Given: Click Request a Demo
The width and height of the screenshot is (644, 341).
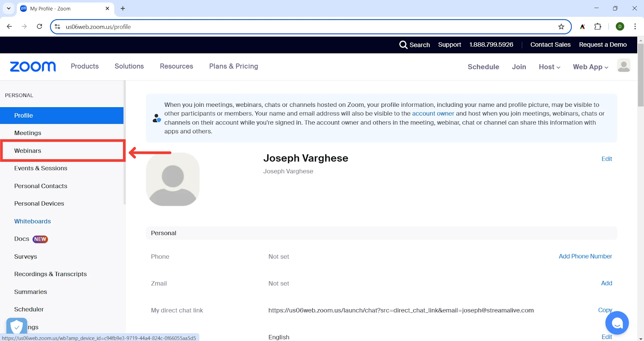Looking at the screenshot, I should pyautogui.click(x=603, y=45).
